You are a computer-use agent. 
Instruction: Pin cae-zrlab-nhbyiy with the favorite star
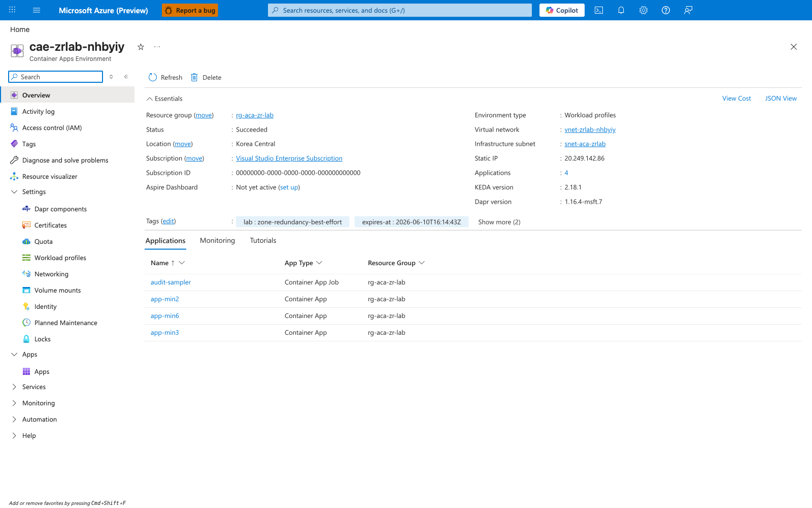[x=141, y=47]
